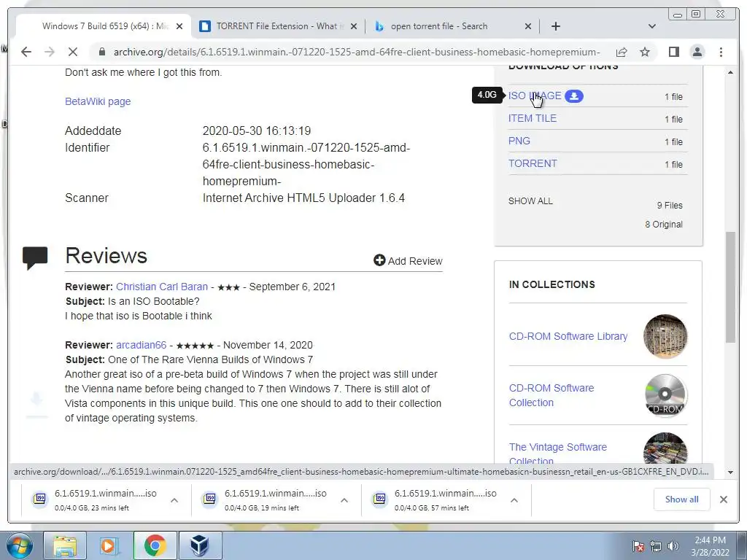
Task: Open the ITEM TILE download option
Action: click(x=532, y=118)
